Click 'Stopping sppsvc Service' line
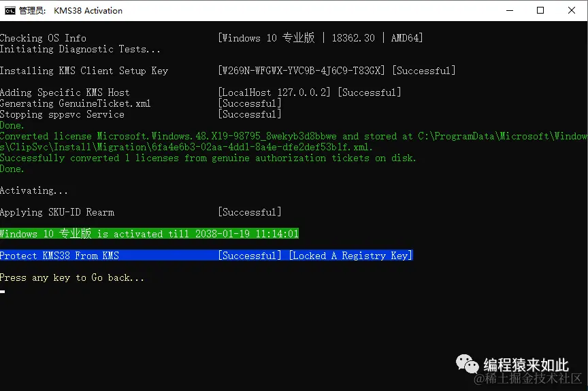 (62, 114)
